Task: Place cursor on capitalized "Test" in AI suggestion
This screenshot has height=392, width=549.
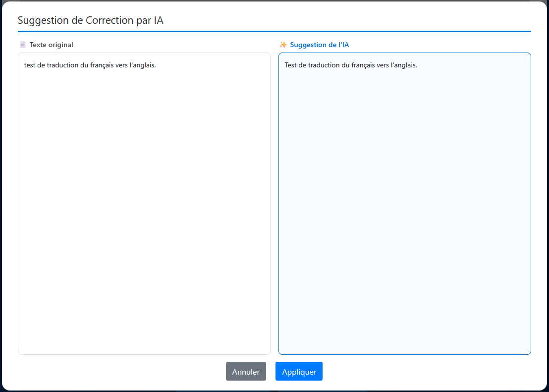Action: (x=291, y=65)
